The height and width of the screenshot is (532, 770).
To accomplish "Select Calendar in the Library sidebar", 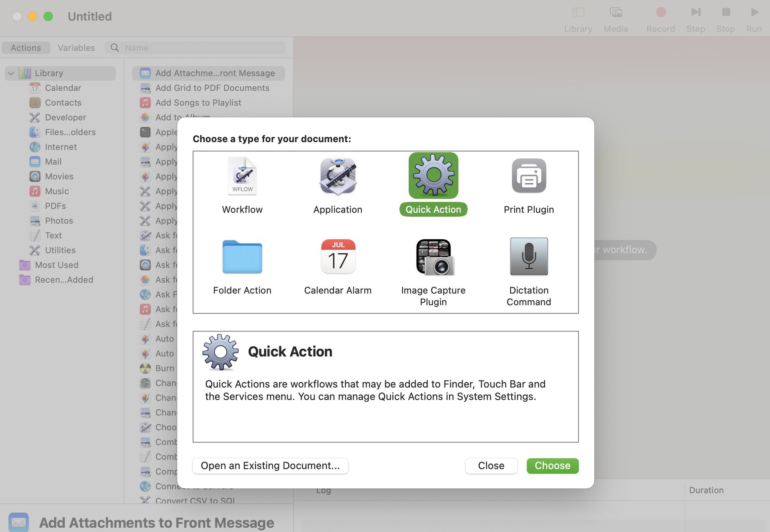I will click(x=63, y=88).
